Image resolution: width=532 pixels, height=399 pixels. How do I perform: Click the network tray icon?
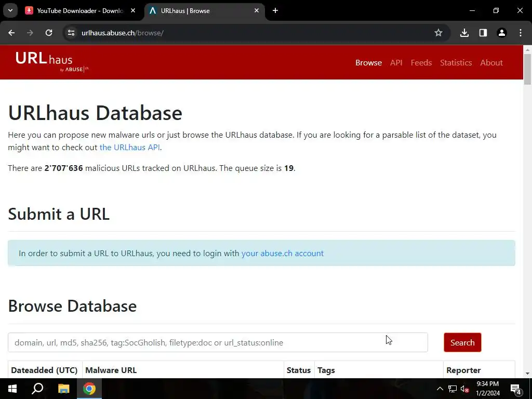tap(453, 389)
